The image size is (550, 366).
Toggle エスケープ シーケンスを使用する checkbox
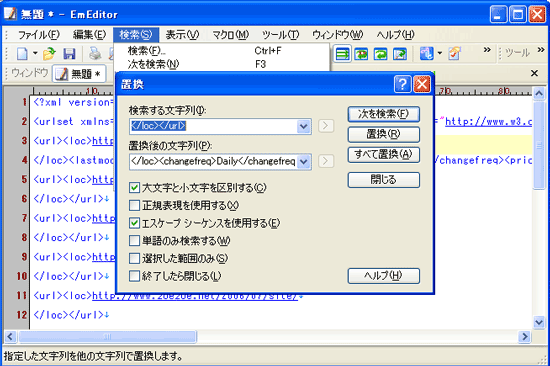134,223
